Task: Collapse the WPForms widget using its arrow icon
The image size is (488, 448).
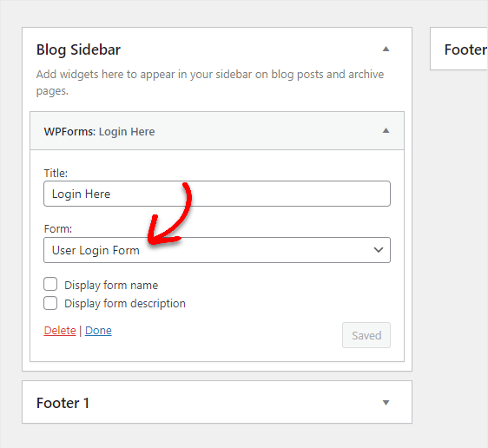Action: [386, 130]
